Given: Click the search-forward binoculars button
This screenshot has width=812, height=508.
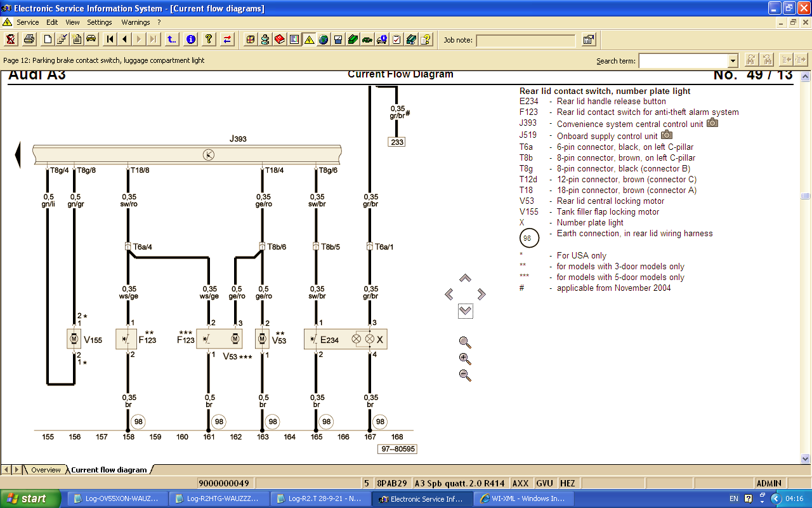Looking at the screenshot, I should (x=750, y=60).
